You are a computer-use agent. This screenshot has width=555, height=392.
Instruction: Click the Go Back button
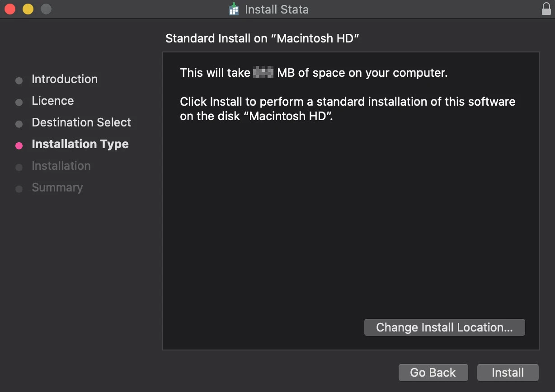point(433,372)
